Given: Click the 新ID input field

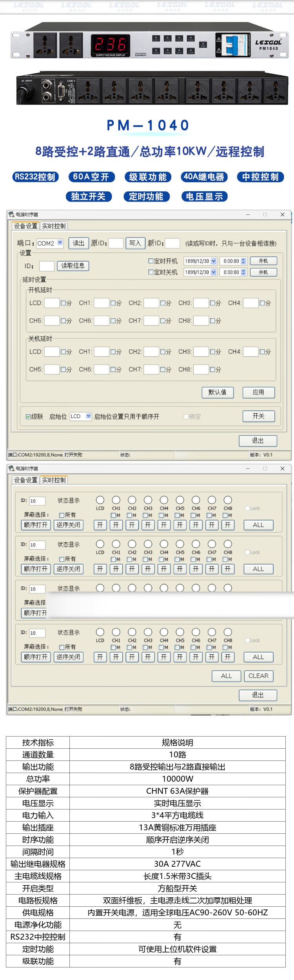Looking at the screenshot, I should [172, 243].
